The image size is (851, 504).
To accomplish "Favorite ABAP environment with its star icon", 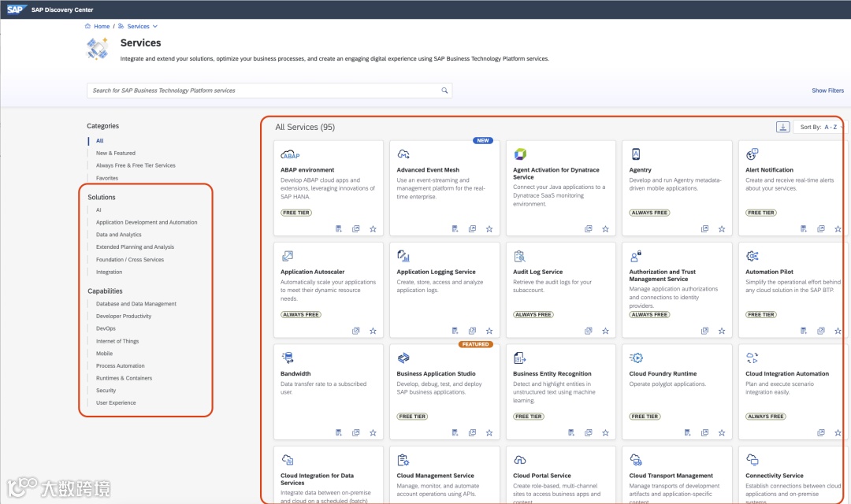I will coord(373,229).
